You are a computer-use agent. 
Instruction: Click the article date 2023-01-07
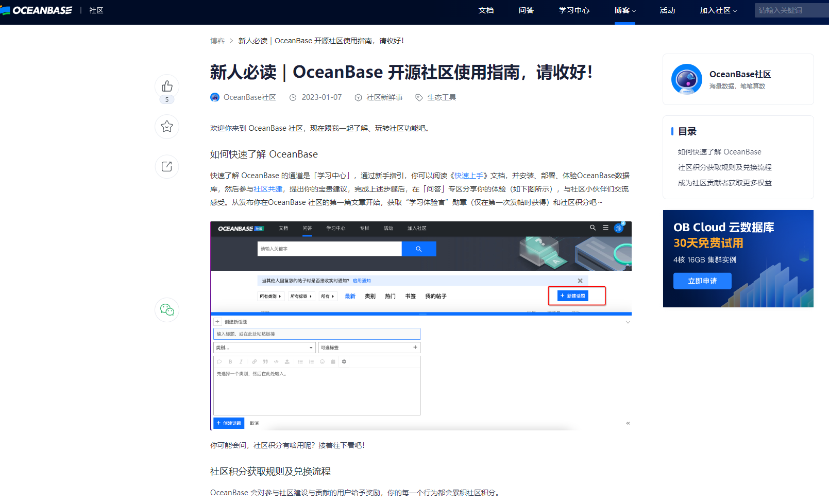(x=322, y=97)
